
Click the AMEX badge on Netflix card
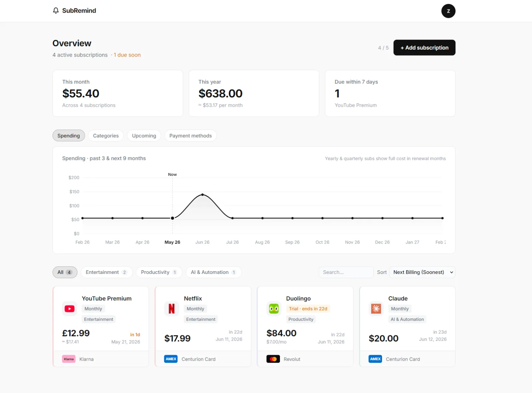171,359
